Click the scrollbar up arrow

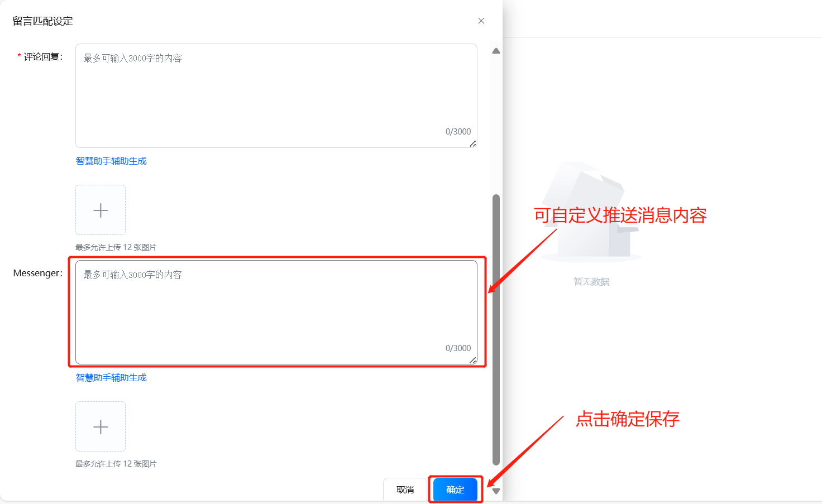click(x=496, y=51)
